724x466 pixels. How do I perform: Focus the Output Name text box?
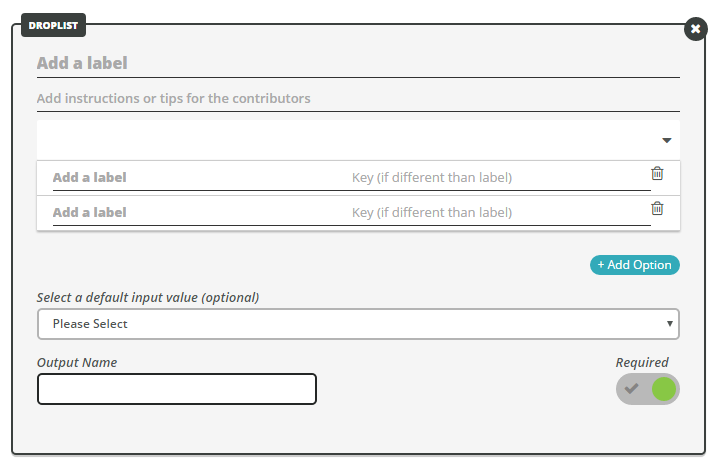177,389
